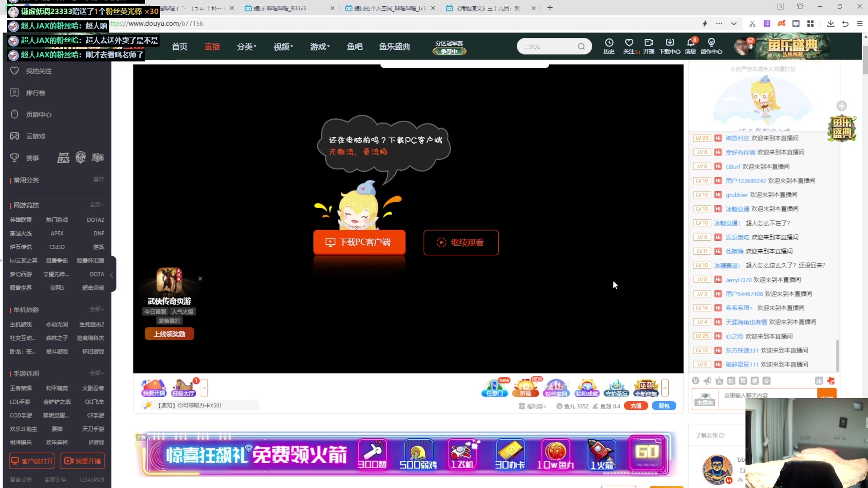
Task: Click the 管 icon in chat toolbar
Action: (x=743, y=381)
